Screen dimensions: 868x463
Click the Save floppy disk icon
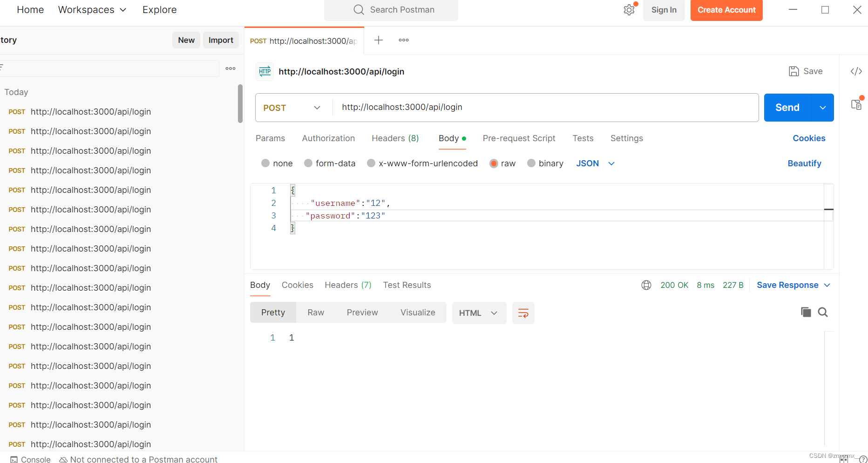click(794, 71)
